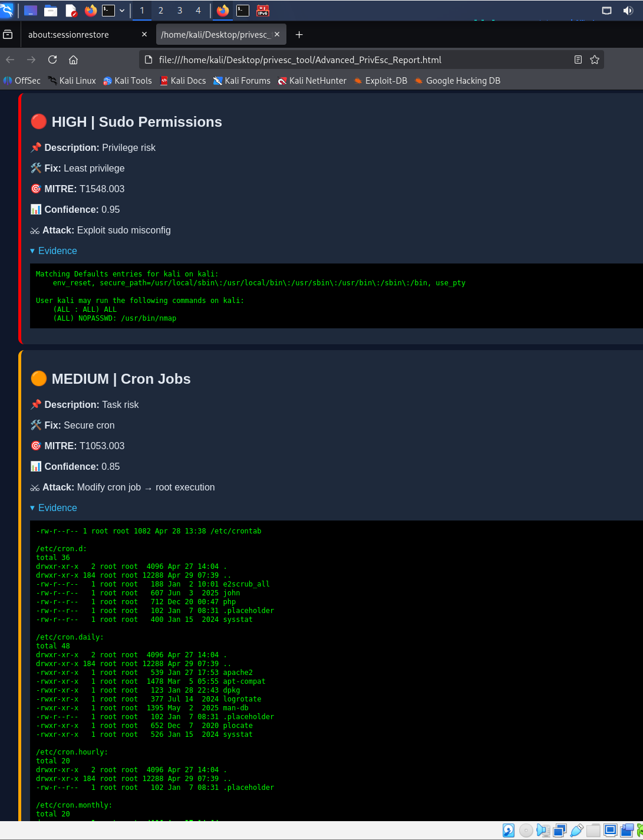Collapse the Sudo Permissions Evidence section

tap(54, 251)
